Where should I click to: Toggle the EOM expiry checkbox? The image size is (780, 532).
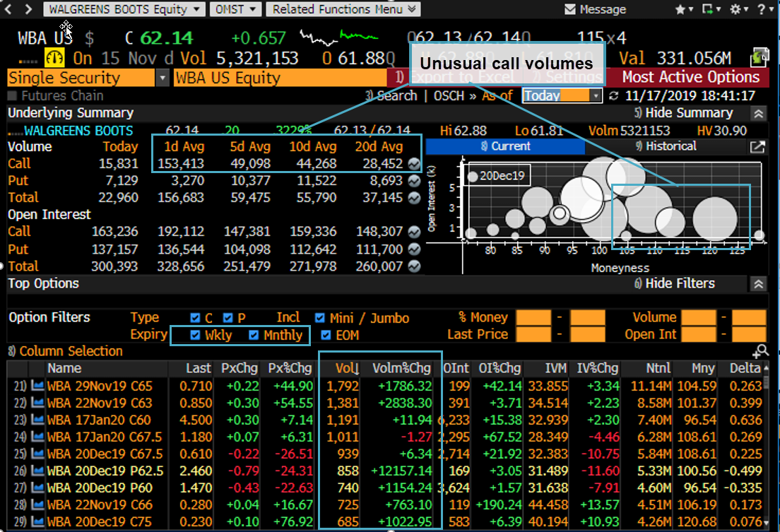pos(325,335)
